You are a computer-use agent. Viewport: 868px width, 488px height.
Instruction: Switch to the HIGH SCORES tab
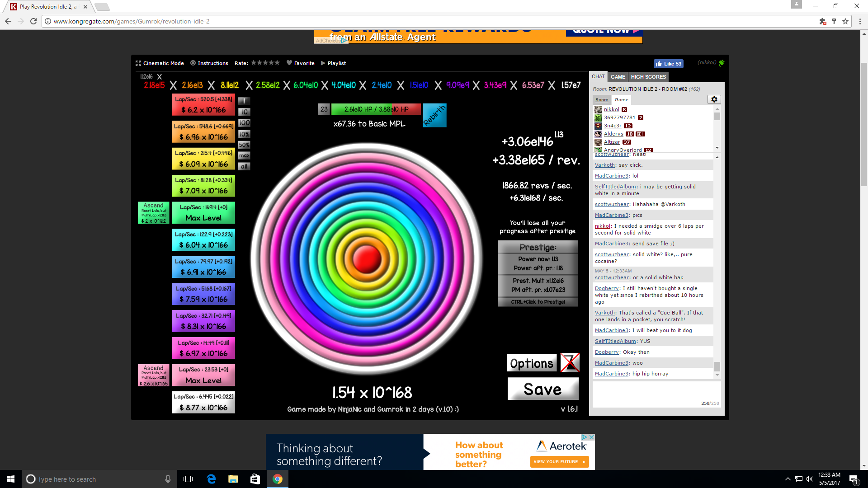tap(648, 77)
